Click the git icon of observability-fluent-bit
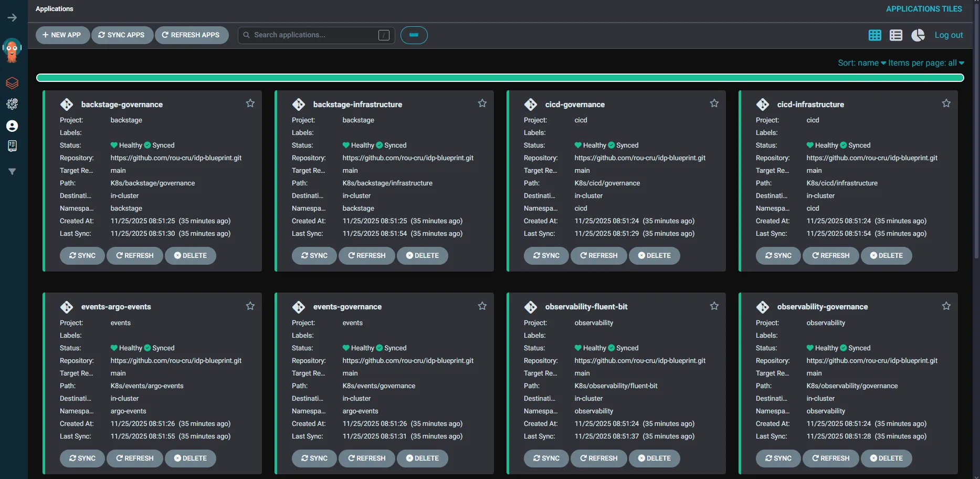Image resolution: width=980 pixels, height=479 pixels. (x=531, y=307)
